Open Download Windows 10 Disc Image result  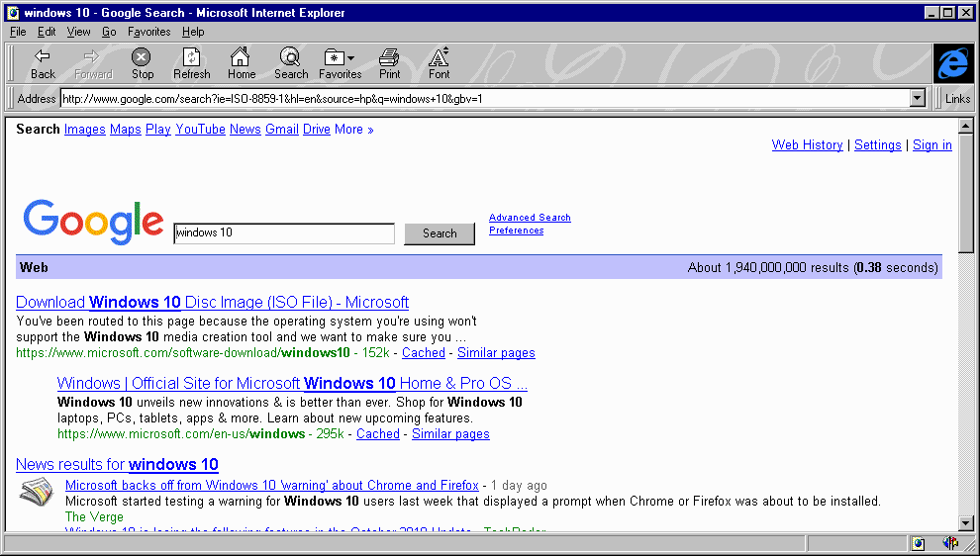[x=213, y=303]
